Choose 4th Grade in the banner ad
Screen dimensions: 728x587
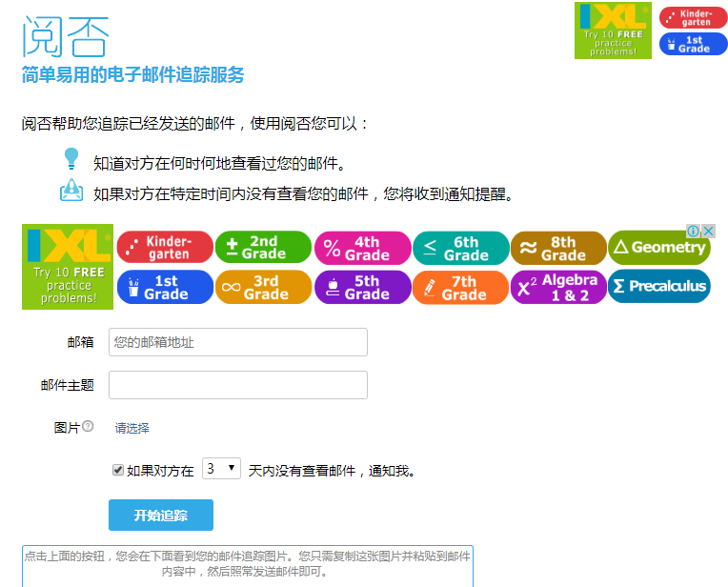pyautogui.click(x=363, y=248)
